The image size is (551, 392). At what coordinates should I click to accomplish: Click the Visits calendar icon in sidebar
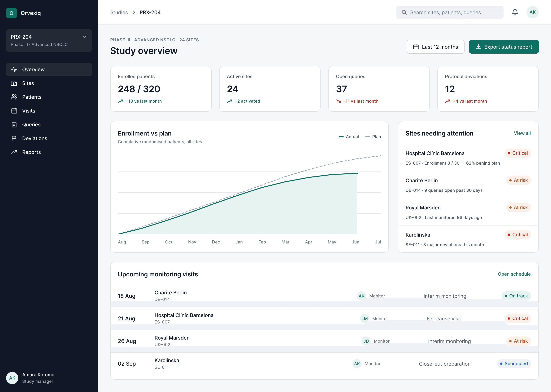[x=14, y=111]
